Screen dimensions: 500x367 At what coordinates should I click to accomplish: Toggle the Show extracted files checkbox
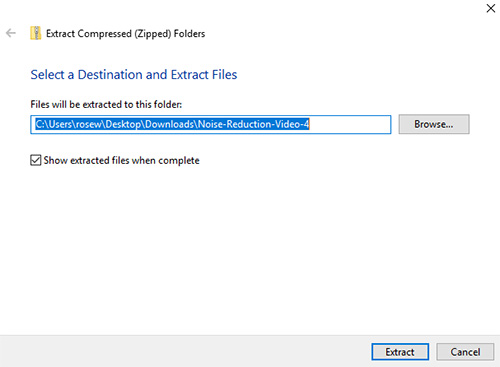coord(36,160)
